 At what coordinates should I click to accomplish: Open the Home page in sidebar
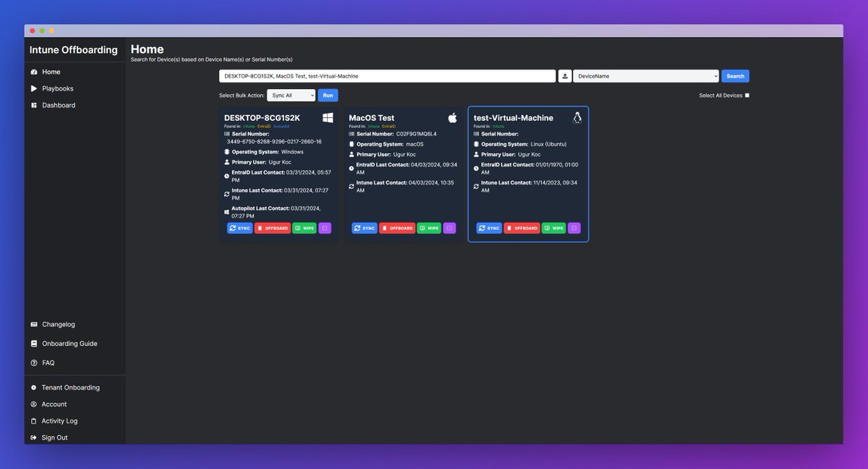51,72
